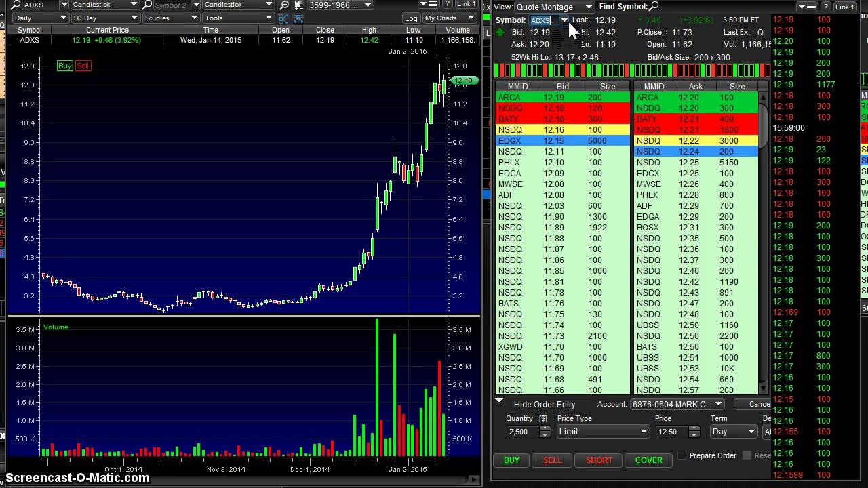Open the Daily frequency dropdown
The image size is (868, 488).
point(40,18)
